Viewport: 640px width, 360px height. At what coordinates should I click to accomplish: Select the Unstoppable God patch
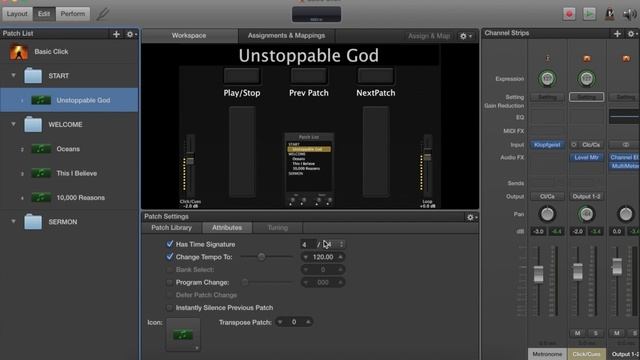point(69,100)
